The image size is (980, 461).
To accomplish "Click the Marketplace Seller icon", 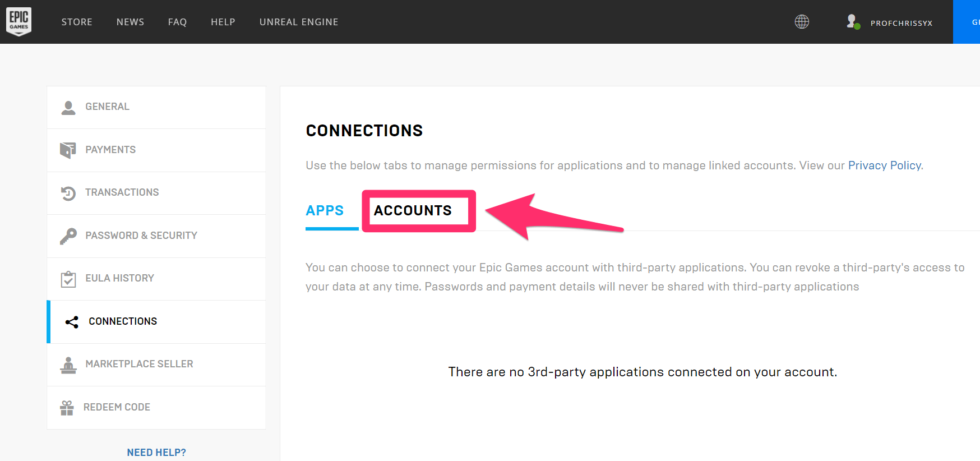I will 68,365.
